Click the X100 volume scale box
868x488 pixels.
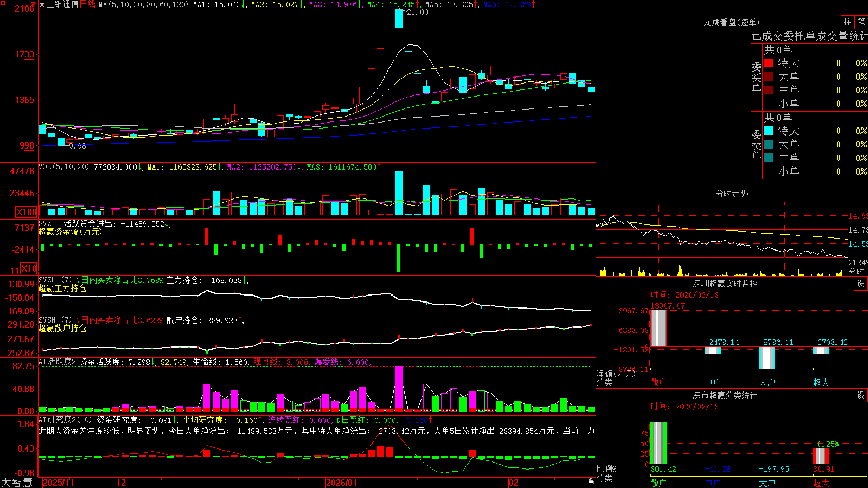click(27, 212)
